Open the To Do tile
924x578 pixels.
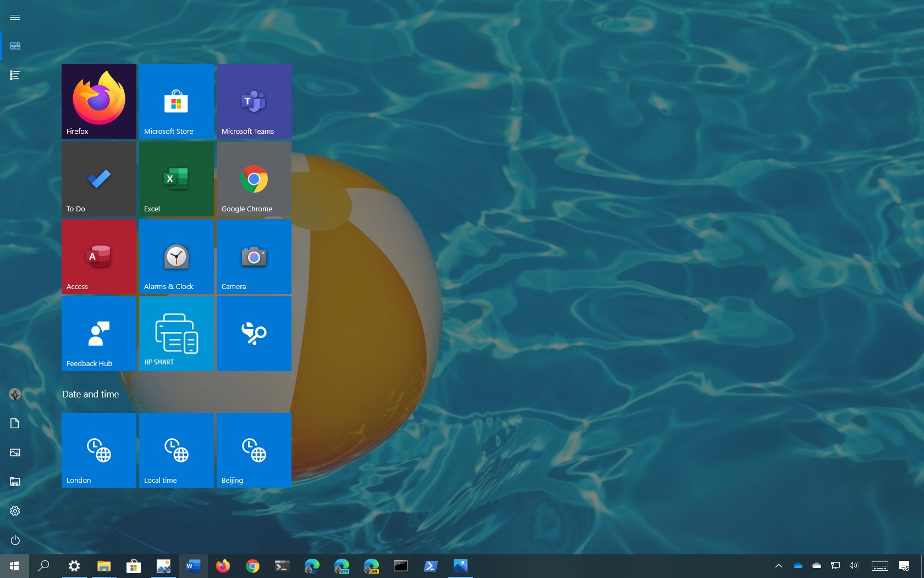[x=99, y=179]
